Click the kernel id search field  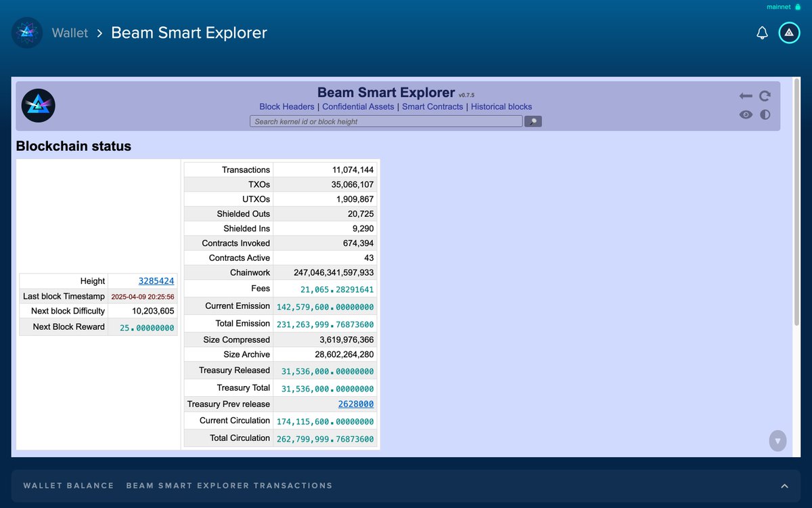(386, 121)
